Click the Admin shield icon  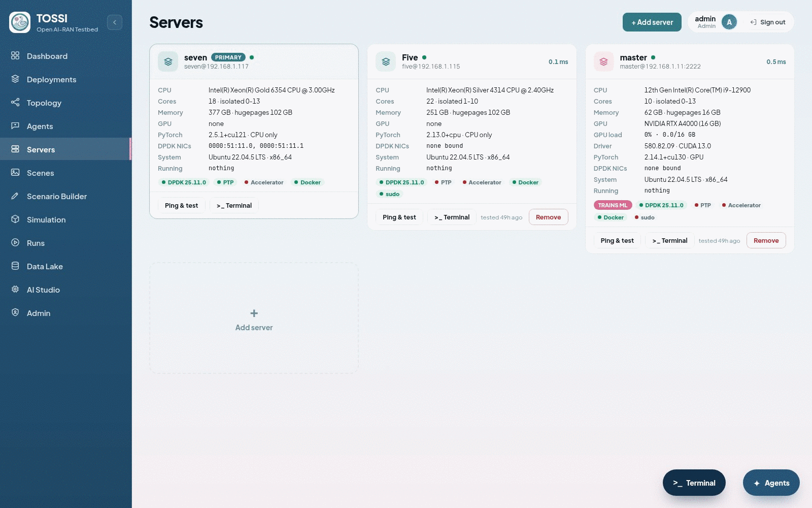click(15, 312)
